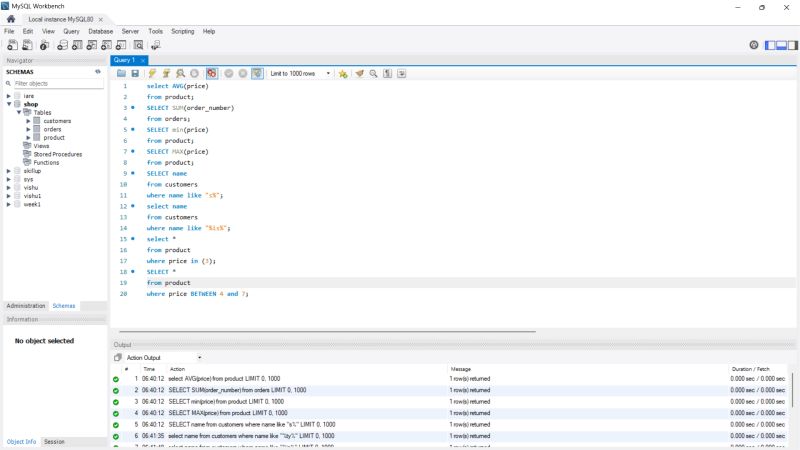
Task: Open the File menu
Action: pyautogui.click(x=9, y=31)
